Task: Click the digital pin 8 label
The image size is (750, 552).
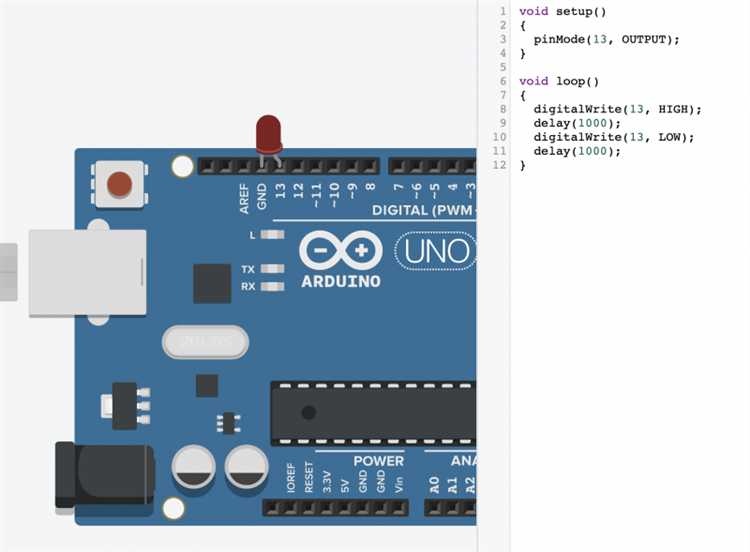Action: [x=371, y=187]
